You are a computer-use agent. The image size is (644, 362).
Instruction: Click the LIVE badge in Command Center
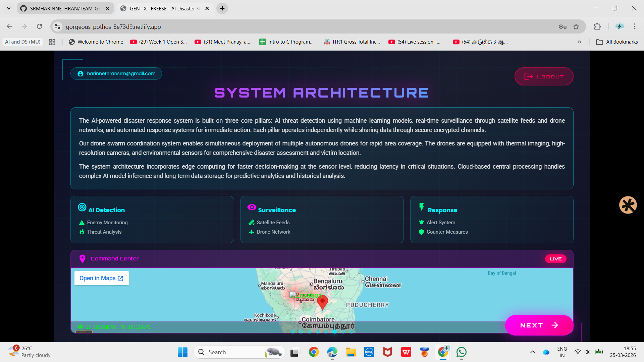(x=555, y=259)
